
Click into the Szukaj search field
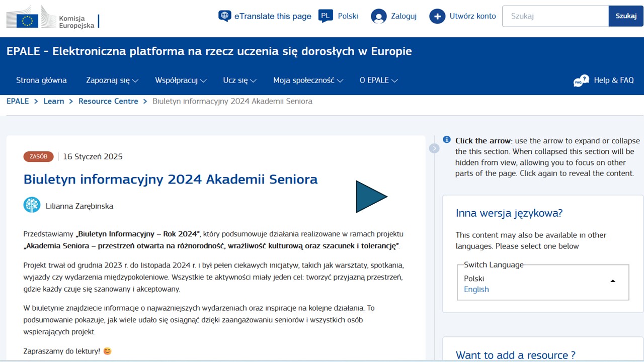click(555, 16)
